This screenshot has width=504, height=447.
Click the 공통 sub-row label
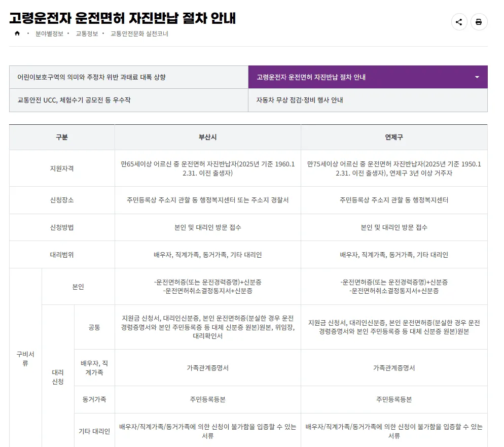(94, 327)
